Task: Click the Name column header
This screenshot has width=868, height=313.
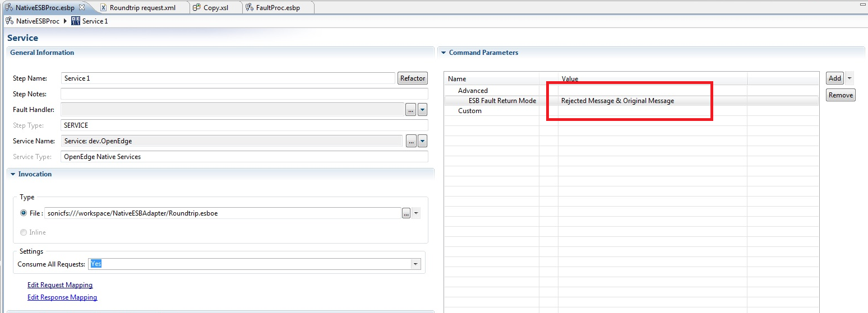Action: tap(491, 78)
